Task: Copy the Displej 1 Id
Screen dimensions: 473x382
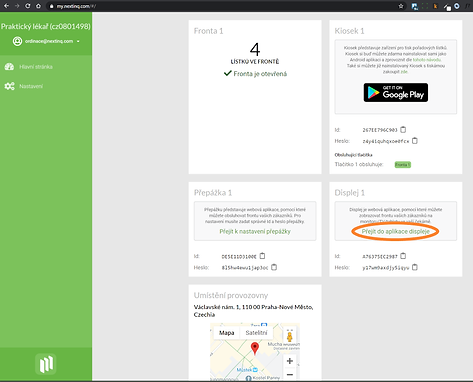Action: [x=403, y=256]
